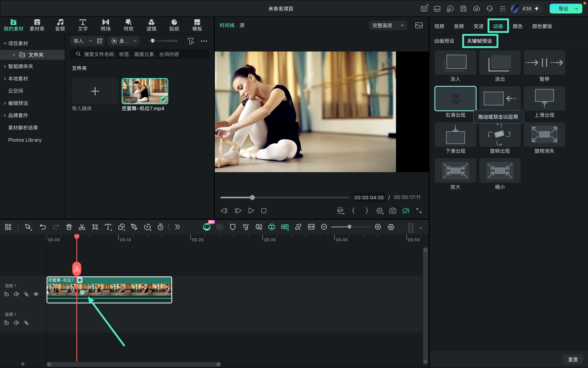Open the Stickers (贴纸) panel
Screen dimensions: 588x368
click(174, 25)
